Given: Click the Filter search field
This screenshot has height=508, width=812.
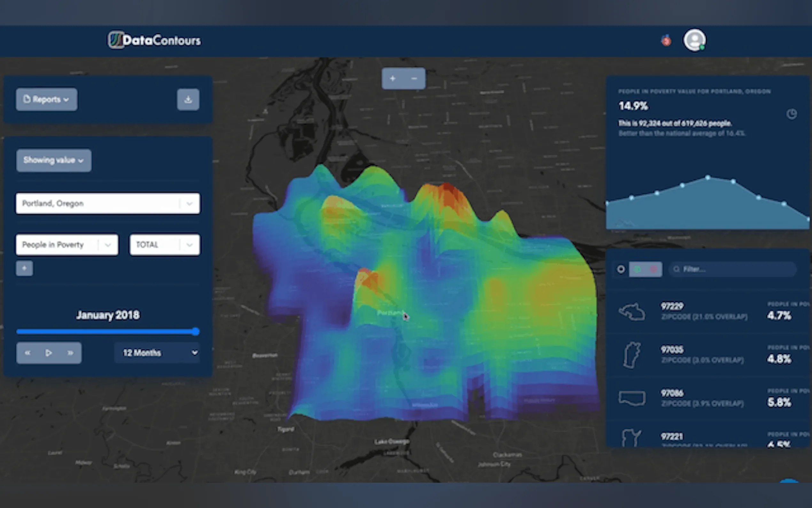Looking at the screenshot, I should point(732,269).
